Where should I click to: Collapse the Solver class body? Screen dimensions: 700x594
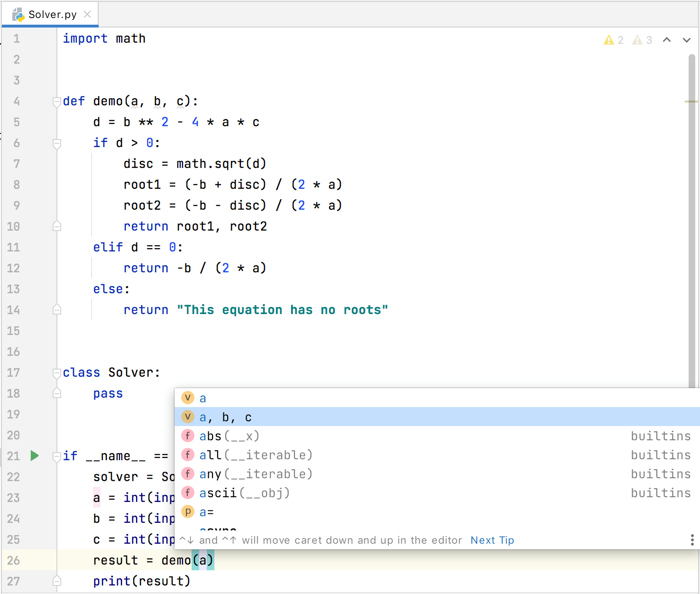(x=56, y=372)
